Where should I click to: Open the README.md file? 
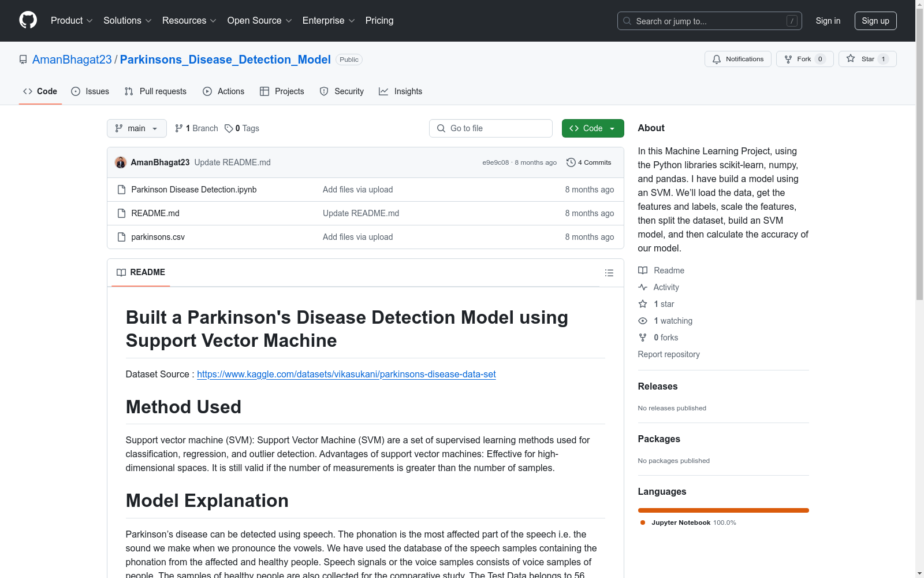pyautogui.click(x=155, y=213)
